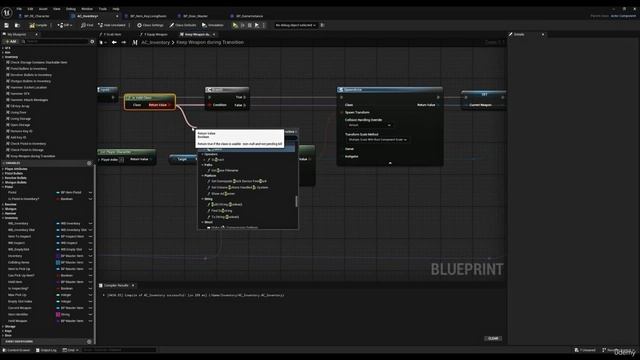Screen dimensions: 640x360
Task: Click the My Blueprint search field
Action: [x=55, y=42]
